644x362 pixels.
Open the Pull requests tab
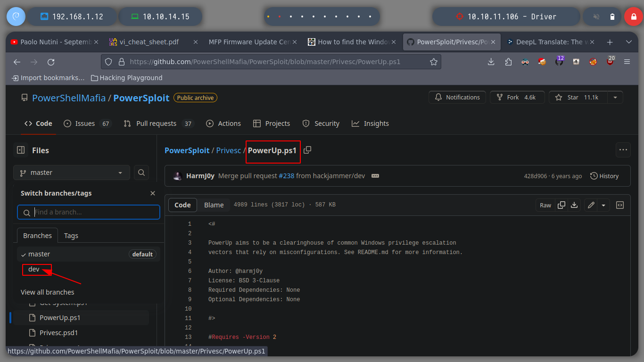pos(158,123)
